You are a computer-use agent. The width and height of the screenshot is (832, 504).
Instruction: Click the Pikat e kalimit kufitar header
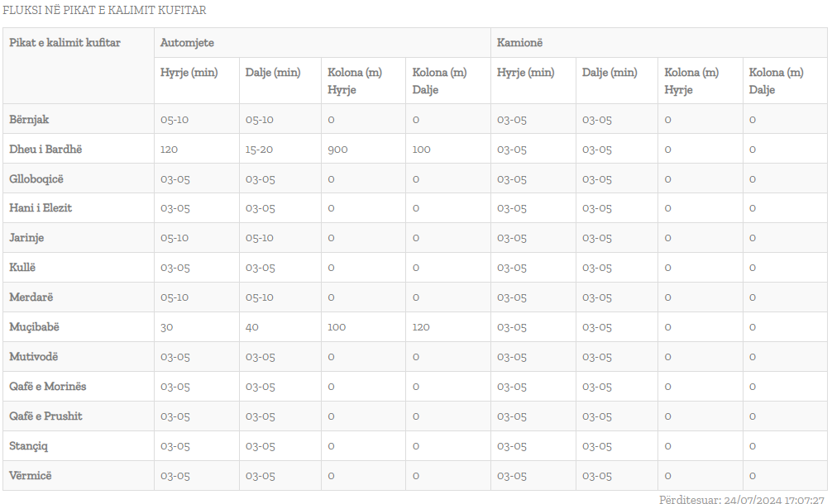65,42
